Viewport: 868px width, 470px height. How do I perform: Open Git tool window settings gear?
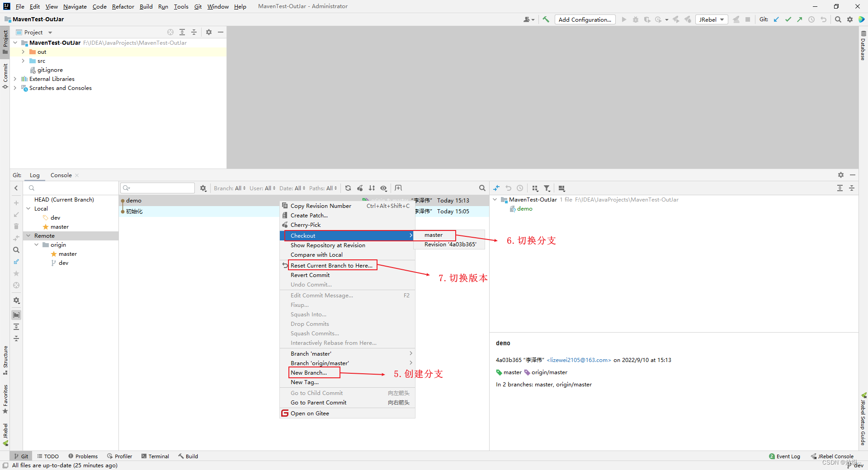click(841, 175)
